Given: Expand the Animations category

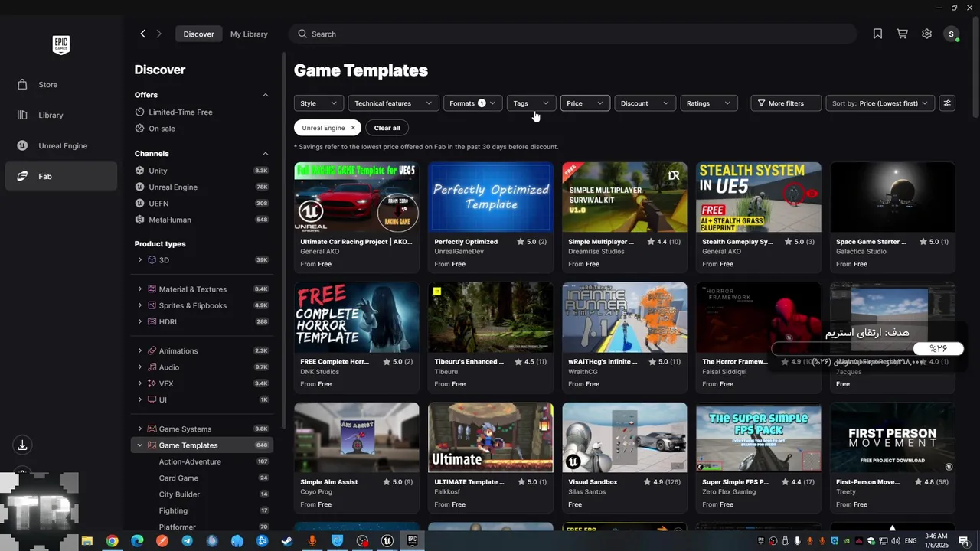Looking at the screenshot, I should [139, 350].
